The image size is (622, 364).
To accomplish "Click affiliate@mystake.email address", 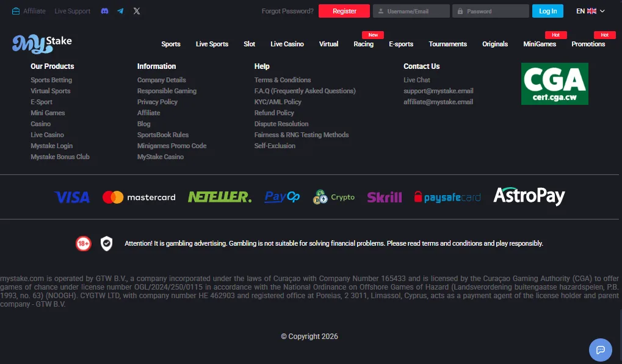I will pos(438,102).
